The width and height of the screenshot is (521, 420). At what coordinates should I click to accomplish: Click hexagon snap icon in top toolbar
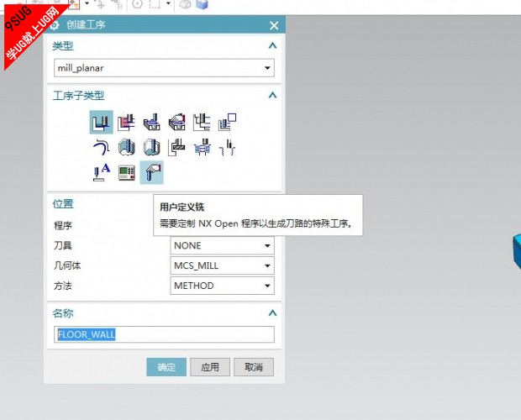coord(137,4)
